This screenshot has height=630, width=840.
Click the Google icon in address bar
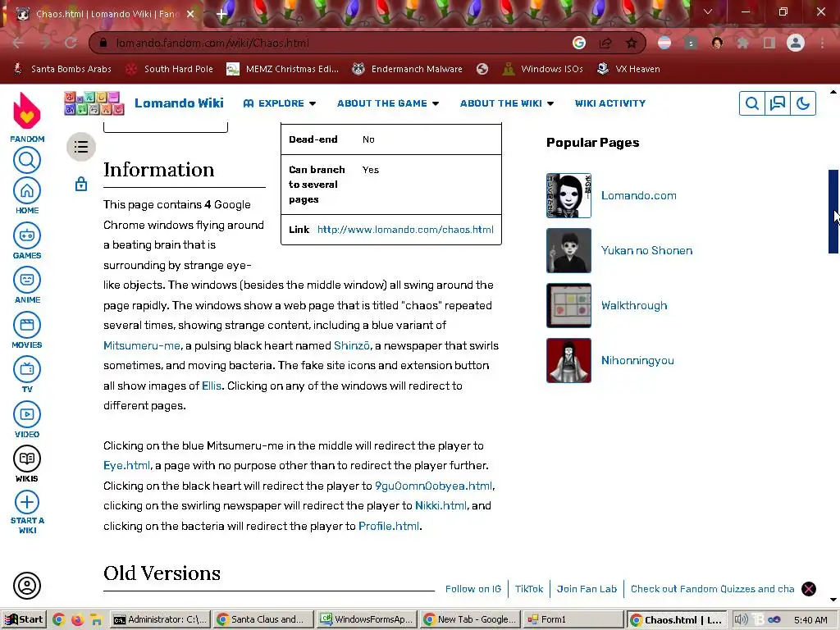[579, 43]
